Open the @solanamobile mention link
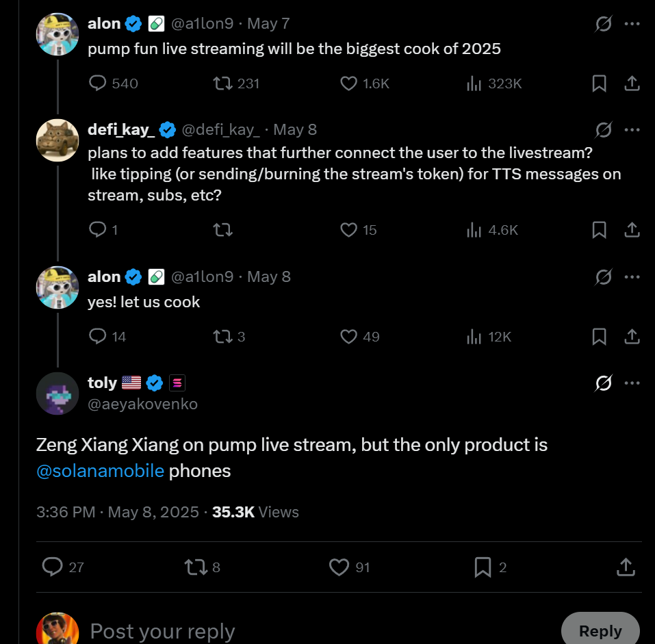 tap(100, 471)
